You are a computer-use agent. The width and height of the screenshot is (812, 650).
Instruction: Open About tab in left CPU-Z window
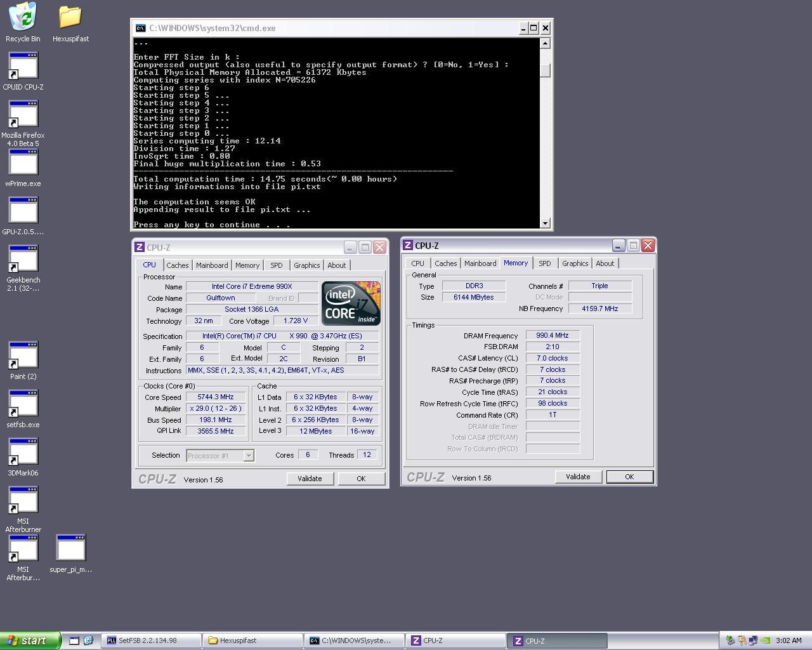[x=337, y=265]
